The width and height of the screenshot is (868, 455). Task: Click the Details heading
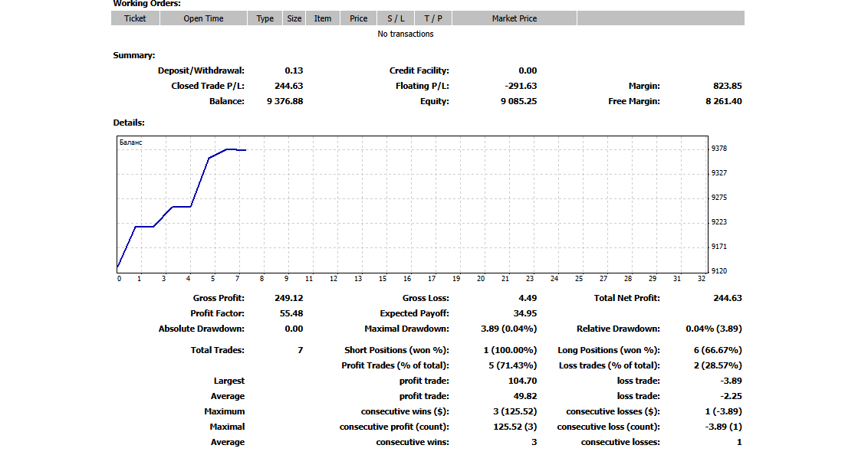[128, 123]
